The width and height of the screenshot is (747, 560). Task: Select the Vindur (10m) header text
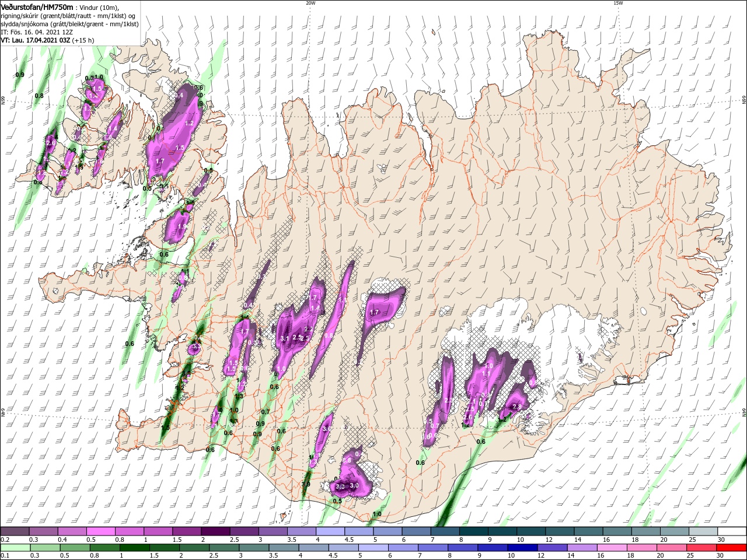99,7
